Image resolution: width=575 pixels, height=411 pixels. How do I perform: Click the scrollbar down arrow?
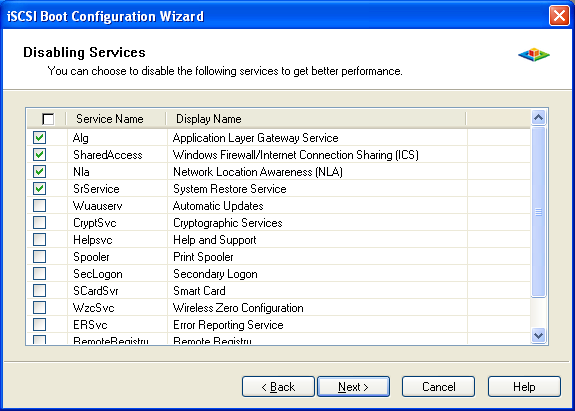538,335
